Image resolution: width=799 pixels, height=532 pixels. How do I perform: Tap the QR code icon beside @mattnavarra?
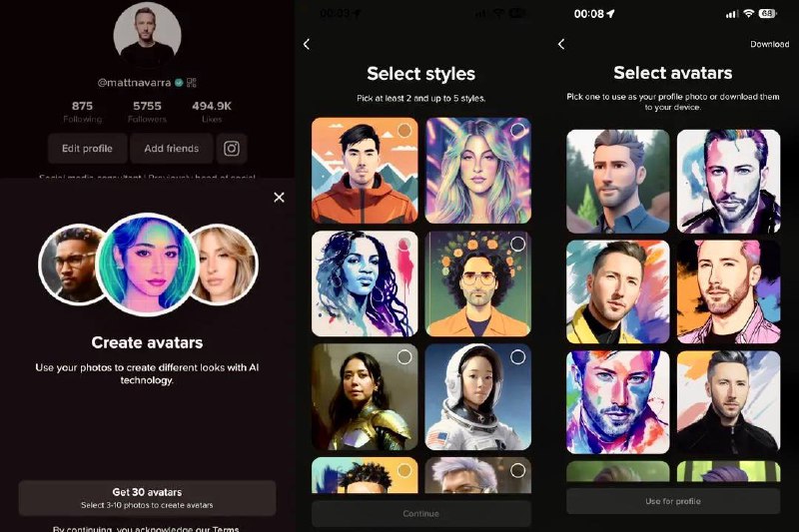[x=192, y=83]
